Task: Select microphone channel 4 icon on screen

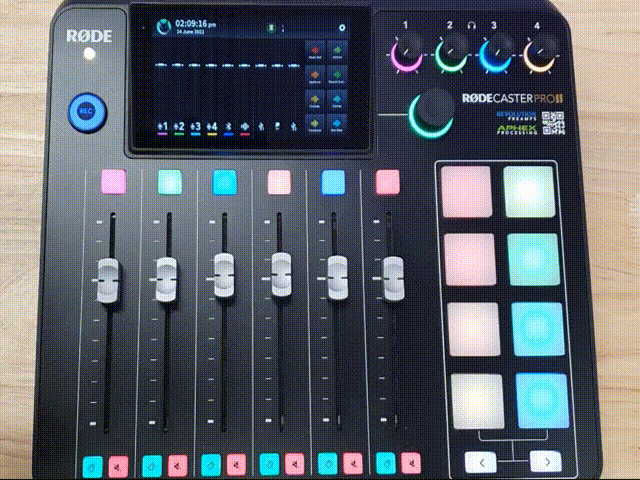Action: click(x=211, y=127)
